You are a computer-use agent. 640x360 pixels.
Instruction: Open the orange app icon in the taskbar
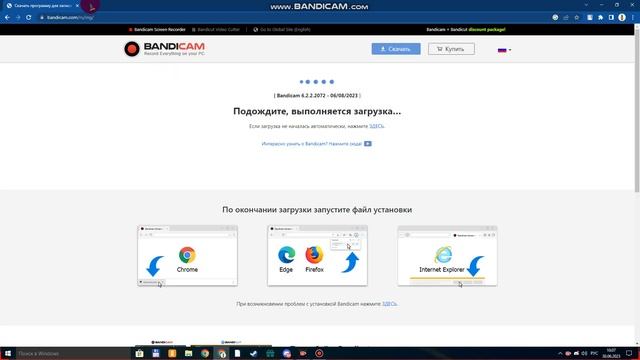[x=172, y=353]
